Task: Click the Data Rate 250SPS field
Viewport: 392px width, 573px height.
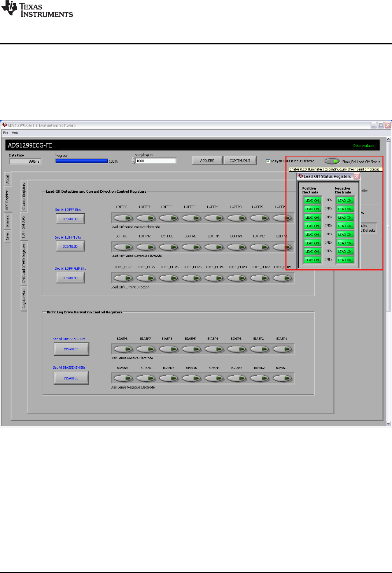Action: (25, 161)
